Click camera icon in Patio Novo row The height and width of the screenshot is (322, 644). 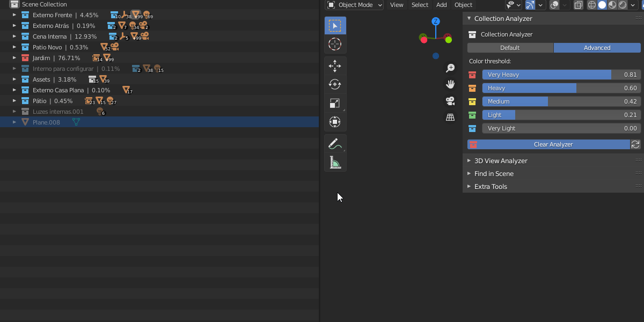114,47
